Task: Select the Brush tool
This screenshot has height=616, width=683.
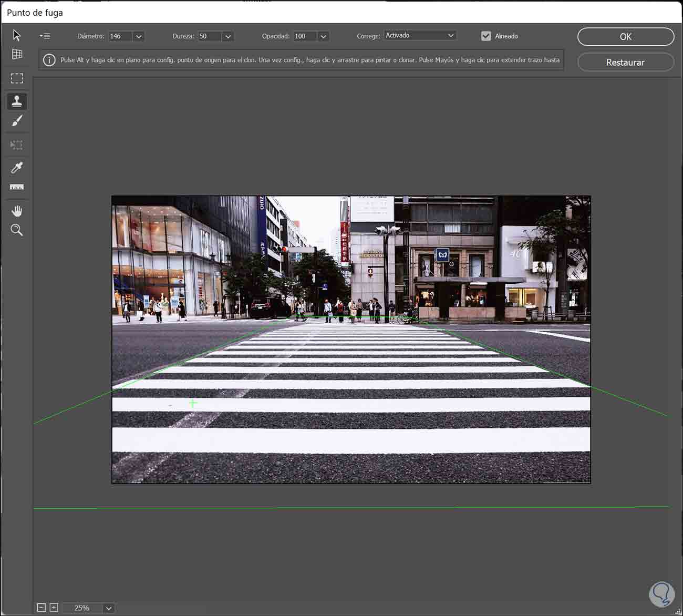Action: click(x=17, y=121)
